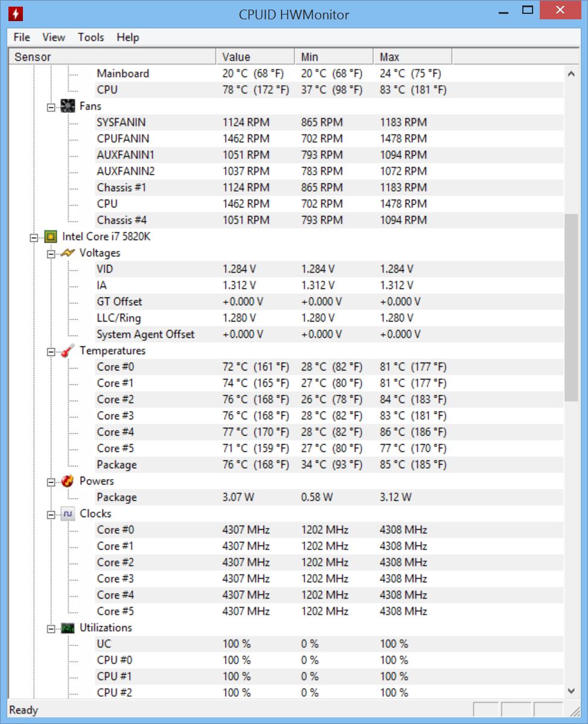Click the 1.280 V LLC/Ring value
The height and width of the screenshot is (724, 588).
239,318
